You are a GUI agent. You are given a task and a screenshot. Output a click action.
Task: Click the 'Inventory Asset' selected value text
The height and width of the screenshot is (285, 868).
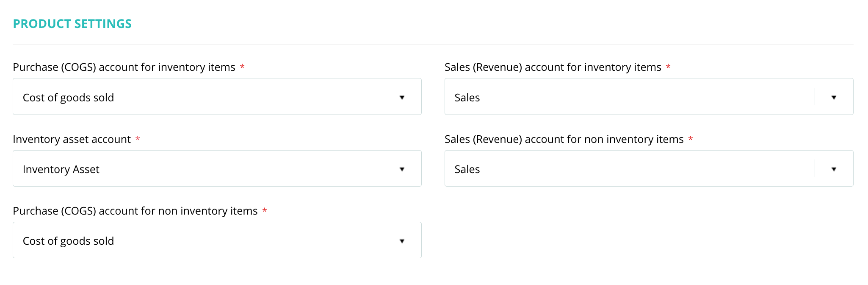(x=61, y=170)
